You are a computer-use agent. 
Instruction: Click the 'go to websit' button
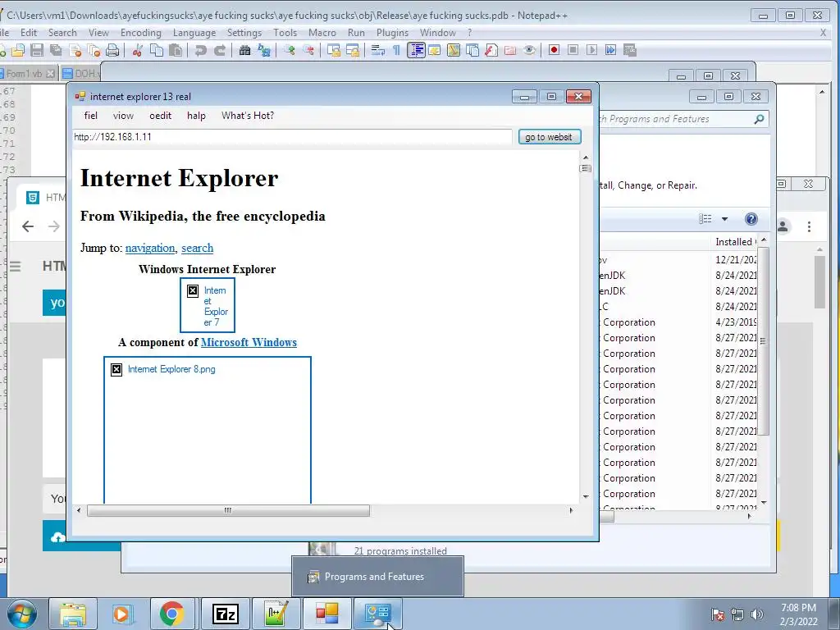pyautogui.click(x=549, y=137)
